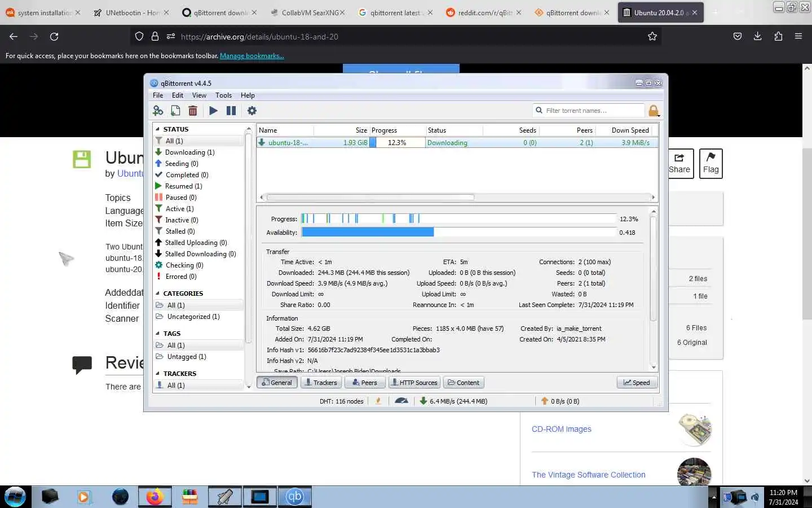This screenshot has width=812, height=508.
Task: Open the Help menu
Action: point(248,95)
